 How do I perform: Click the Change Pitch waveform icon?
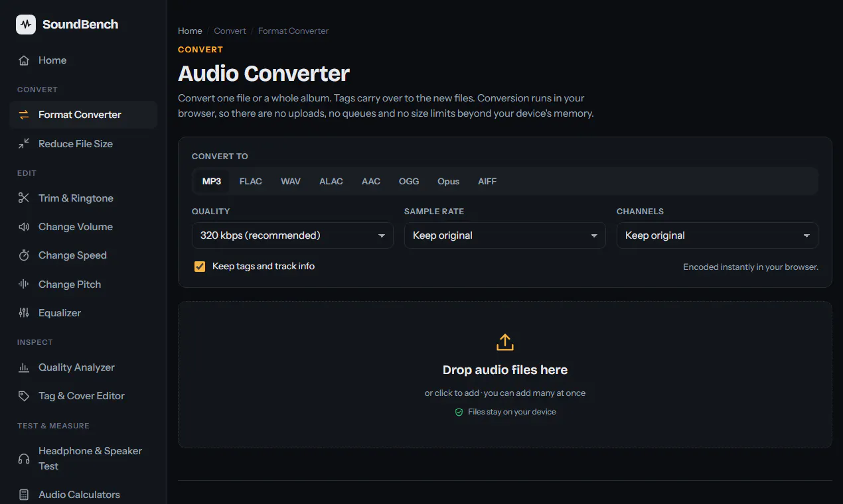(24, 284)
